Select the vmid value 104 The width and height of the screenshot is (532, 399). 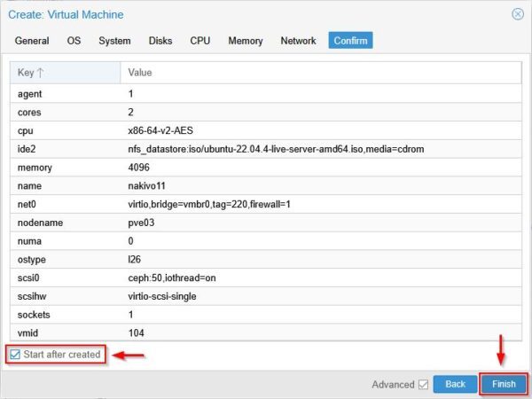(x=136, y=332)
